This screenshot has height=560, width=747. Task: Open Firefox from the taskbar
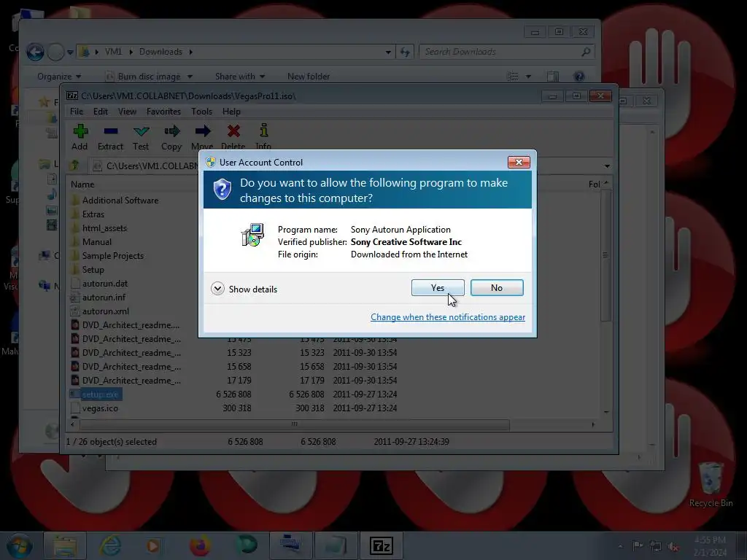click(x=200, y=545)
